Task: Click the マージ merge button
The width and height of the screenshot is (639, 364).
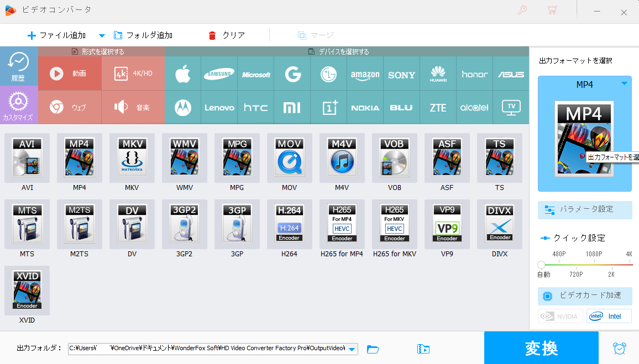Action: point(316,35)
